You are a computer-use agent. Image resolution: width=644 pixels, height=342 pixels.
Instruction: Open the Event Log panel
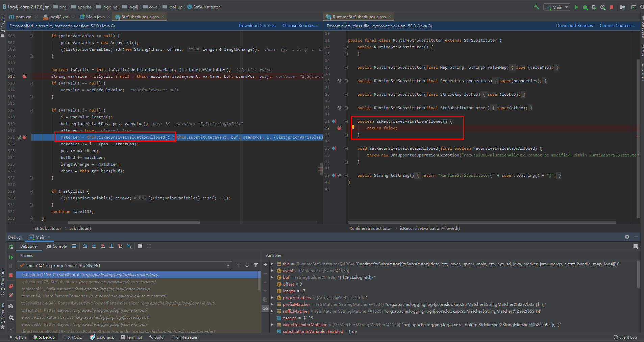625,337
